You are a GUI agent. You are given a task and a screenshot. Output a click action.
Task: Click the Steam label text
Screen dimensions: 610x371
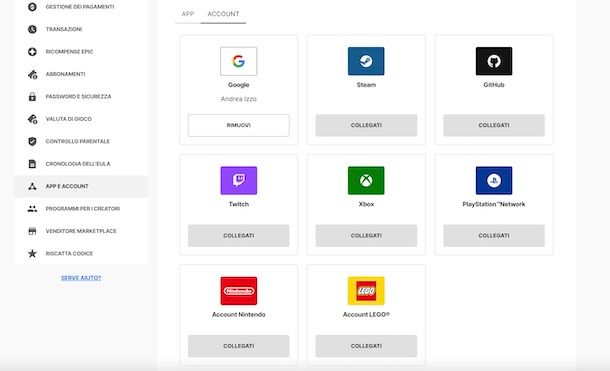tap(366, 85)
